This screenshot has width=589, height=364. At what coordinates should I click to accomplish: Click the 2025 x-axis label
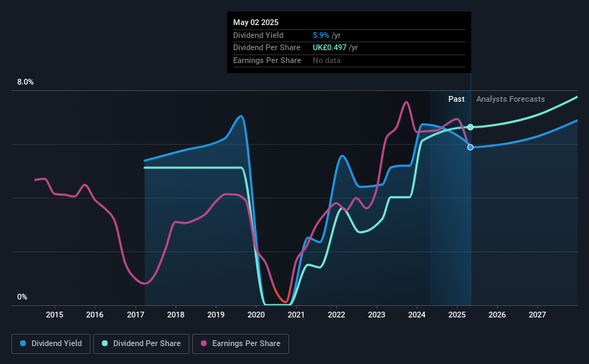pyautogui.click(x=457, y=315)
